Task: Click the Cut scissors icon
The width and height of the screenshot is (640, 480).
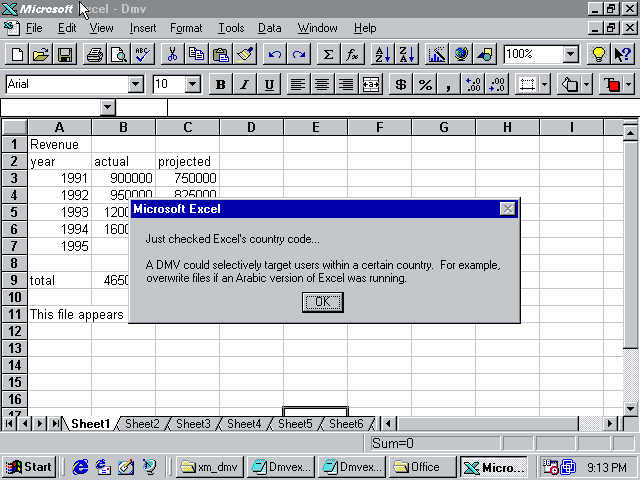Action: coord(173,54)
